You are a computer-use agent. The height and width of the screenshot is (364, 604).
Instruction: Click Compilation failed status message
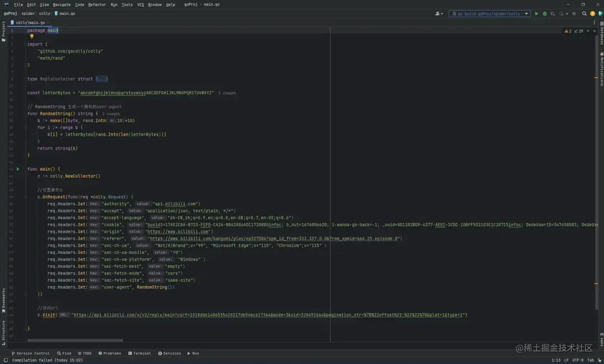coord(47,360)
